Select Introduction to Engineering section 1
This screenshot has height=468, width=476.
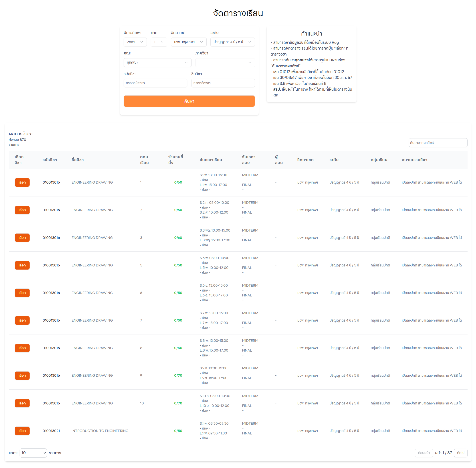click(22, 431)
